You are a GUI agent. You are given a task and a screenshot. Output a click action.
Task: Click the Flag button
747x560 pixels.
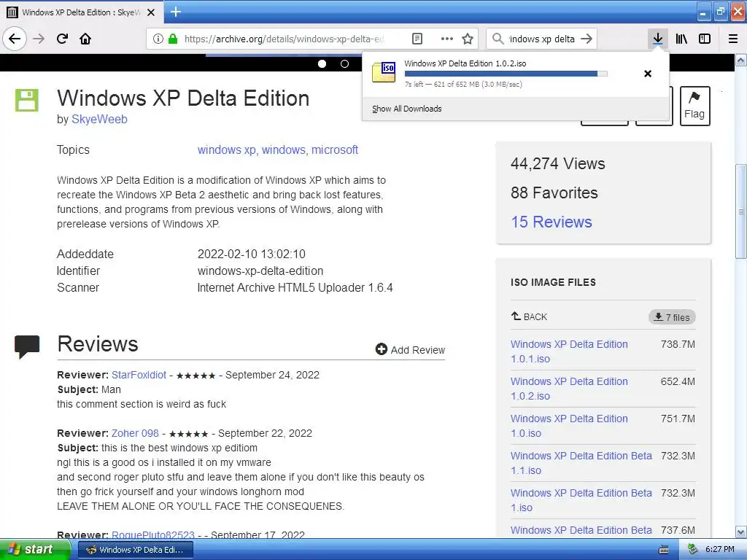tap(694, 106)
